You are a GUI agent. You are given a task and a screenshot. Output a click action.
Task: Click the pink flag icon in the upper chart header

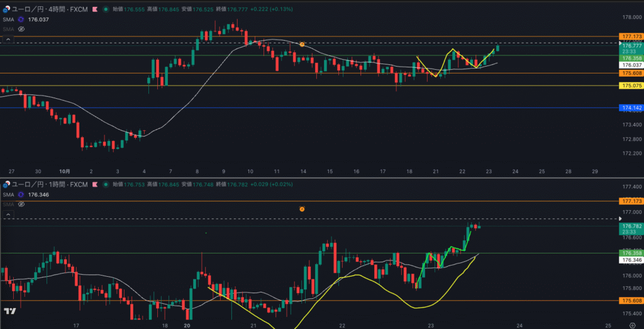[94, 9]
